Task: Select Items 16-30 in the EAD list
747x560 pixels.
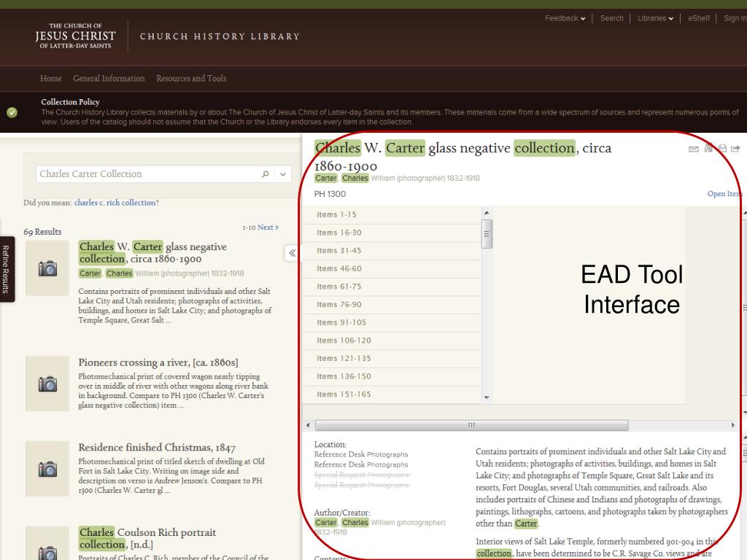Action: click(x=392, y=233)
